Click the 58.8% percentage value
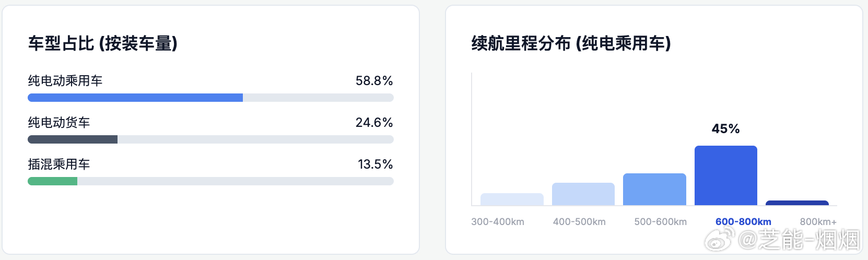The image size is (868, 260). click(x=374, y=81)
